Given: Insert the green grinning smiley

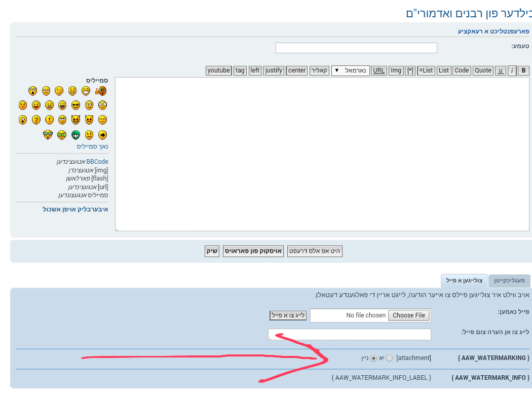Looking at the screenshot, I should [x=75, y=135].
